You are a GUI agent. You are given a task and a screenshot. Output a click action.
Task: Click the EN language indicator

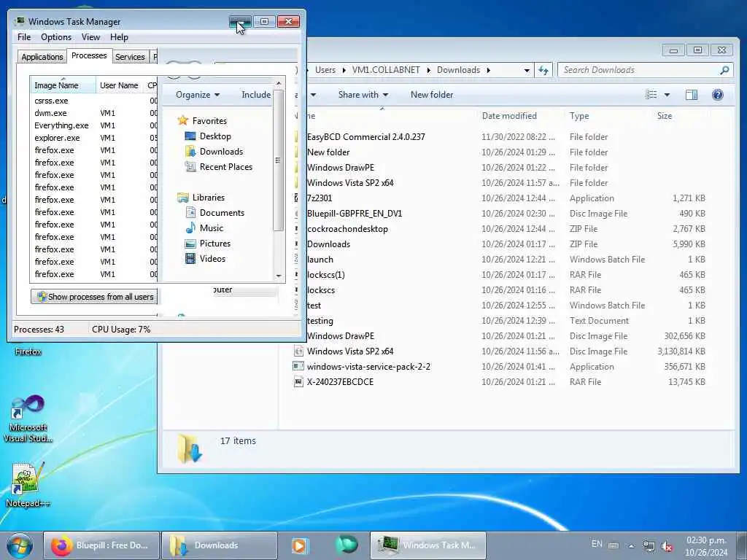pos(597,544)
